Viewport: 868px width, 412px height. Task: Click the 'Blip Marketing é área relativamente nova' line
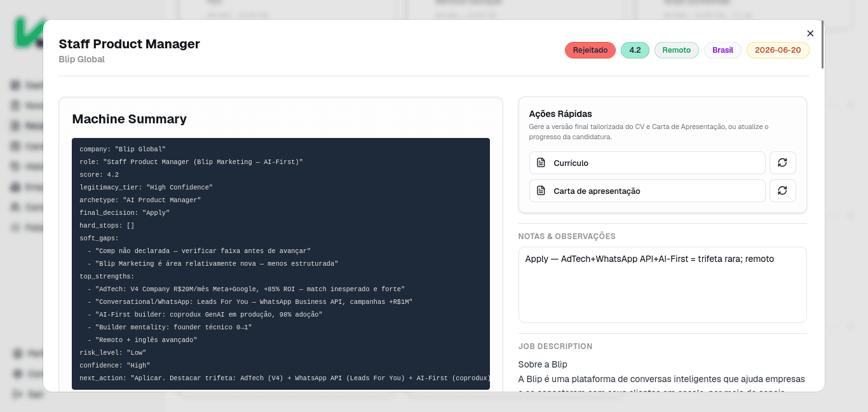tap(213, 264)
